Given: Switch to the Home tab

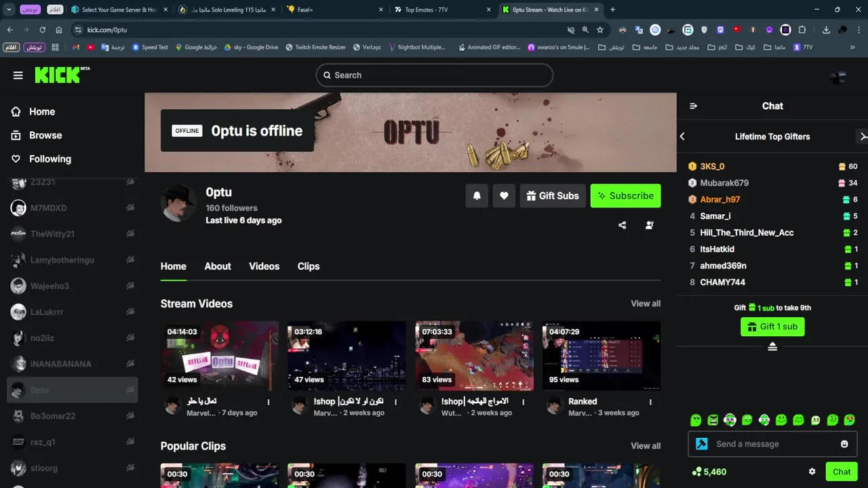Looking at the screenshot, I should [174, 266].
